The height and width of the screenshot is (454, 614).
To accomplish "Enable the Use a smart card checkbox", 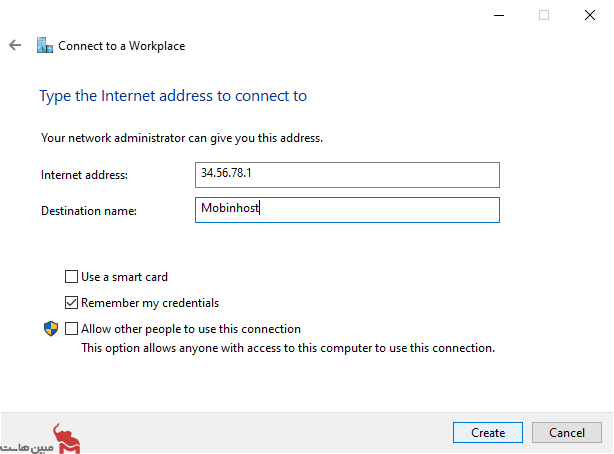I will tap(71, 277).
